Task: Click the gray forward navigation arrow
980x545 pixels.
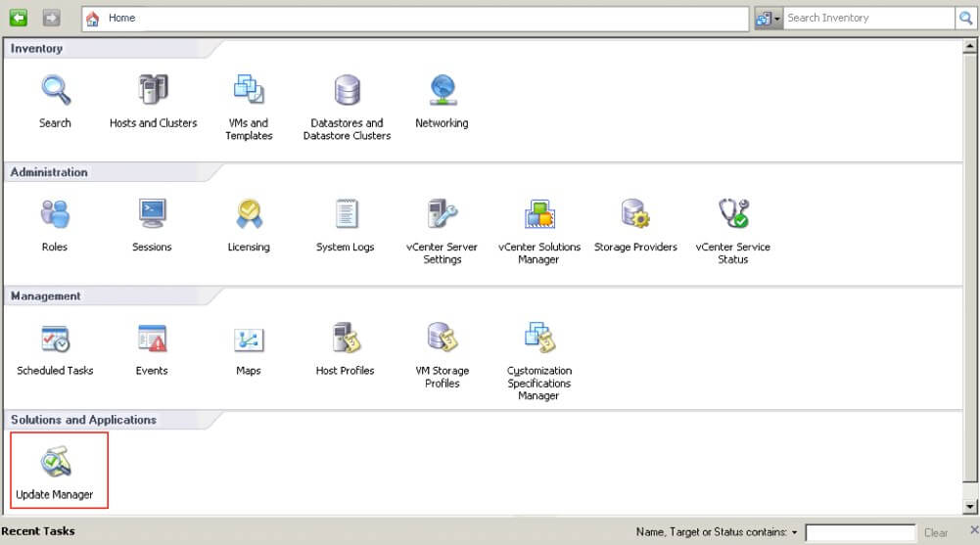Action: coord(51,19)
